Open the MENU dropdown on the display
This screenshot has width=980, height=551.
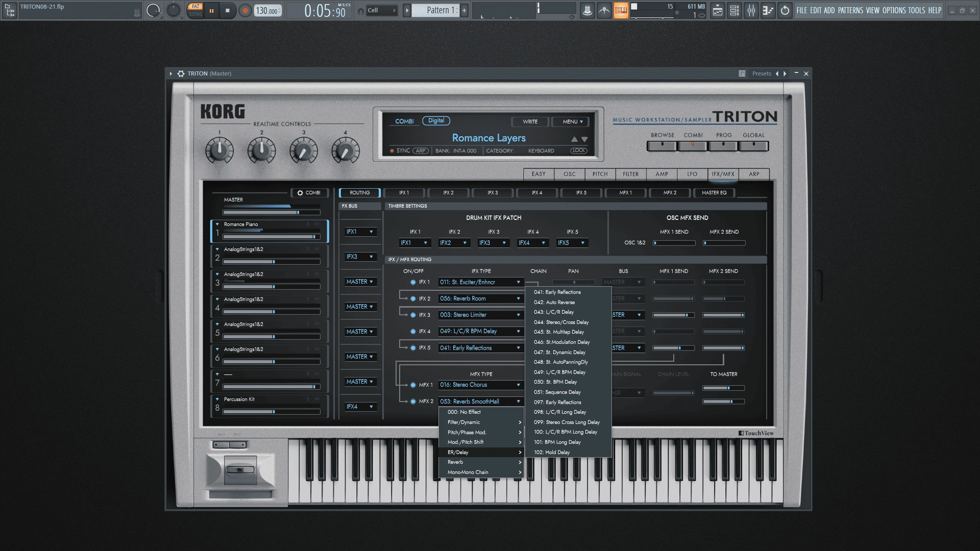click(x=571, y=121)
